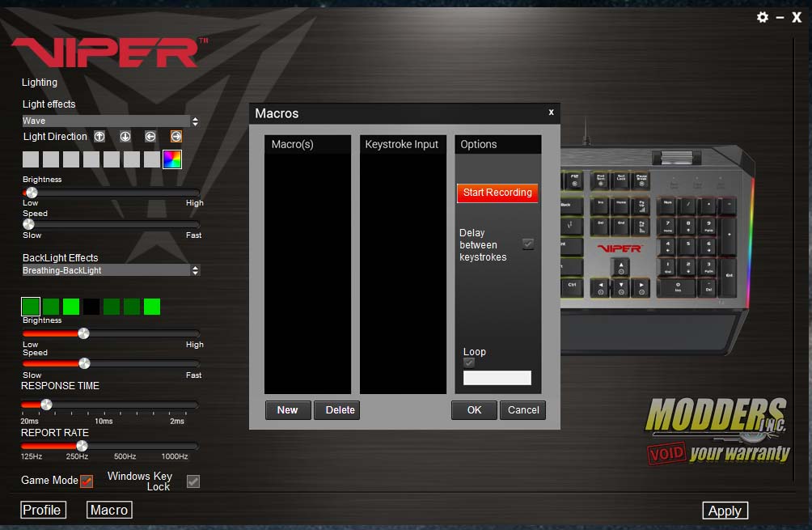This screenshot has width=812, height=530.
Task: Click the Lighting brightness slider handle
Action: (x=32, y=193)
